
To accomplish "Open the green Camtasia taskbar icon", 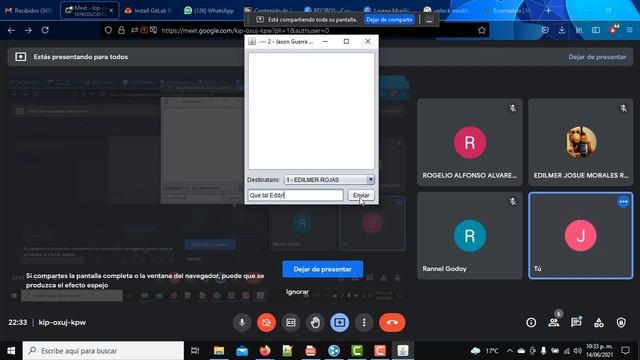I will point(357,351).
